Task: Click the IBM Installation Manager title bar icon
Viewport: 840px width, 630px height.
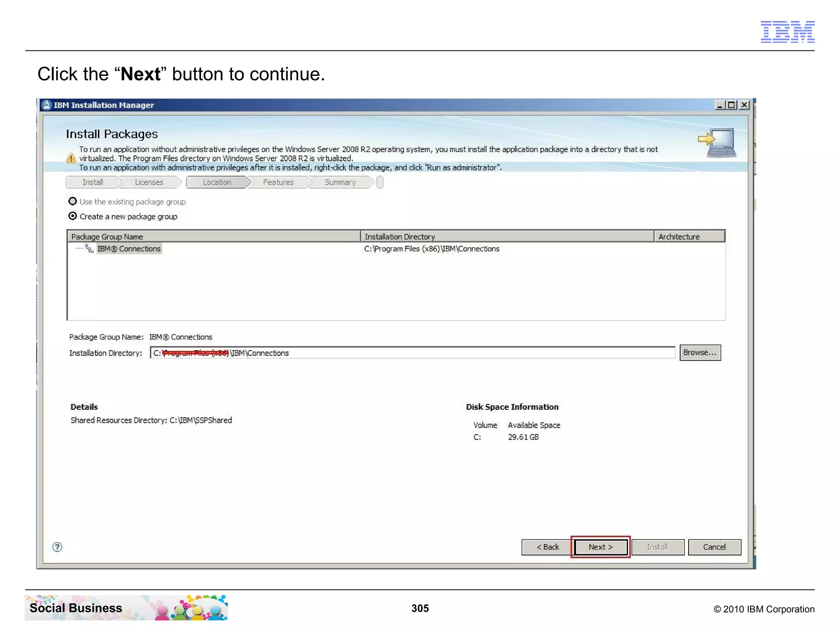Action: pyautogui.click(x=47, y=105)
